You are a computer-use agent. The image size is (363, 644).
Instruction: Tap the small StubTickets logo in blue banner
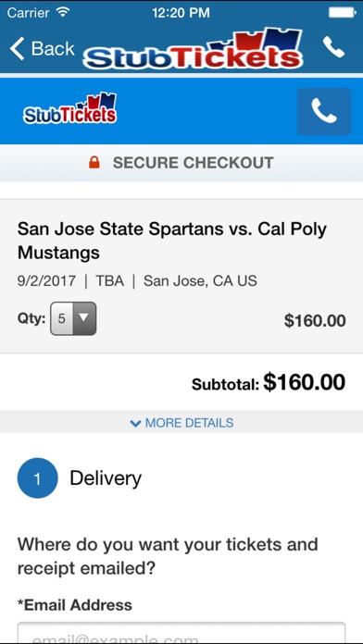69,108
